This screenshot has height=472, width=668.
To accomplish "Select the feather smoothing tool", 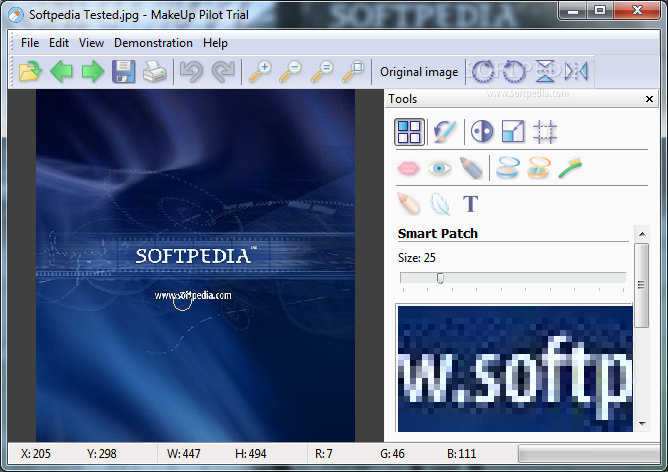I will [440, 204].
